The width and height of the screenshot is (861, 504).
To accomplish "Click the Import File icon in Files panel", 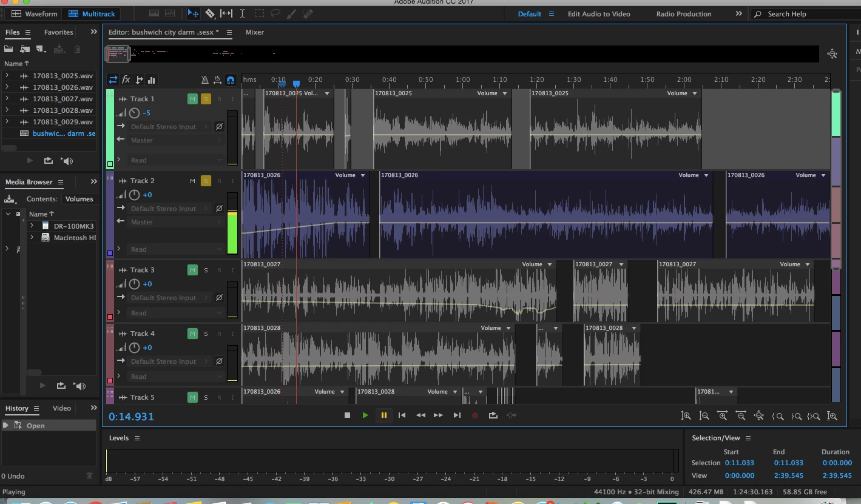I will pyautogui.click(x=25, y=49).
